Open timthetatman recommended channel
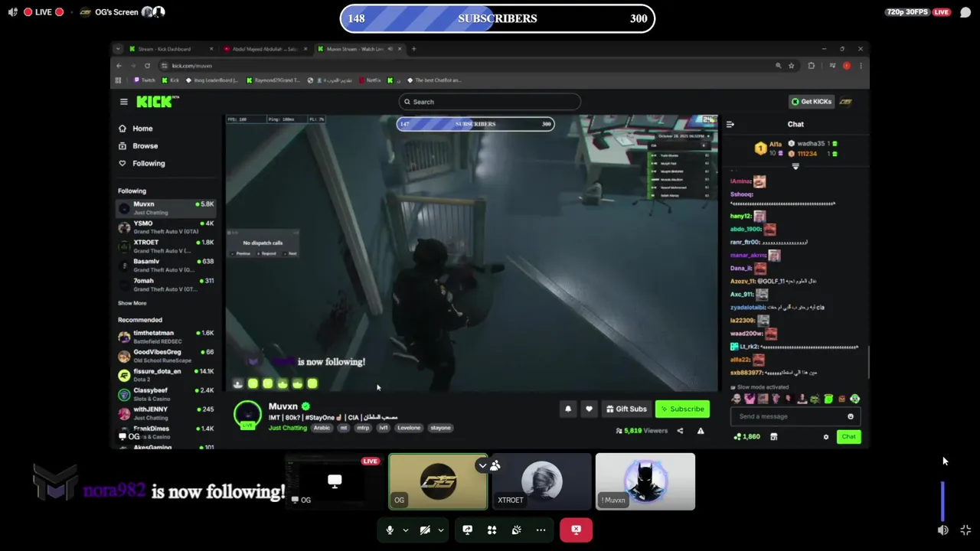 point(166,337)
